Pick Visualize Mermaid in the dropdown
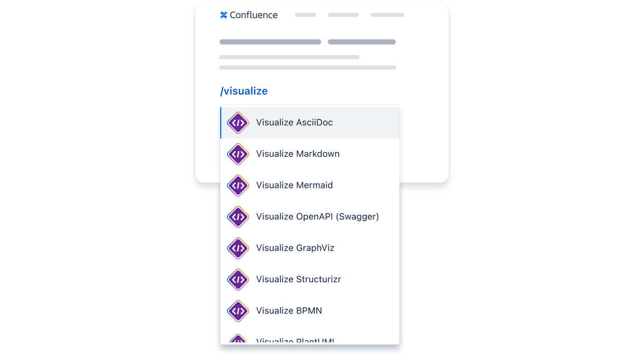 click(294, 185)
